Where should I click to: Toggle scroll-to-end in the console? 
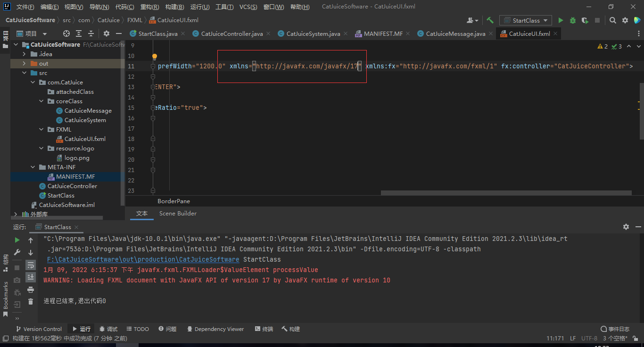(31, 278)
